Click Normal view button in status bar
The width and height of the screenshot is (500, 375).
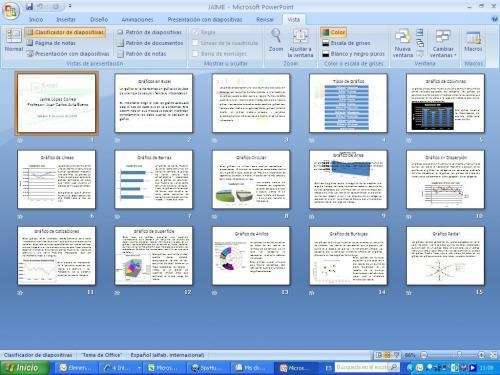[379, 355]
